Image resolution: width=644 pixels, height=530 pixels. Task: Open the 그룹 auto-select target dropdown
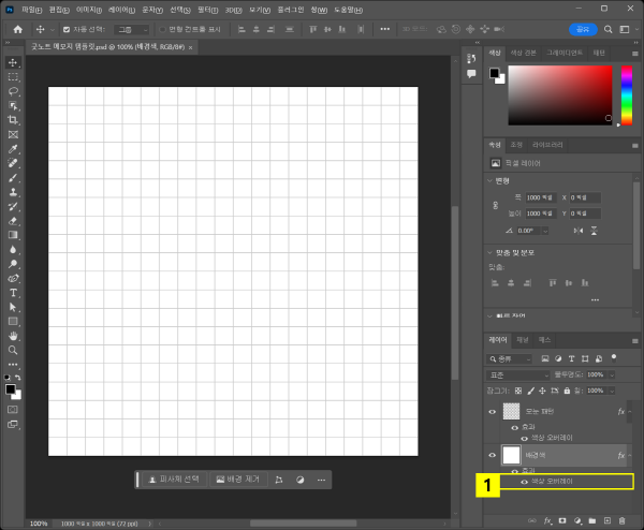pyautogui.click(x=131, y=30)
